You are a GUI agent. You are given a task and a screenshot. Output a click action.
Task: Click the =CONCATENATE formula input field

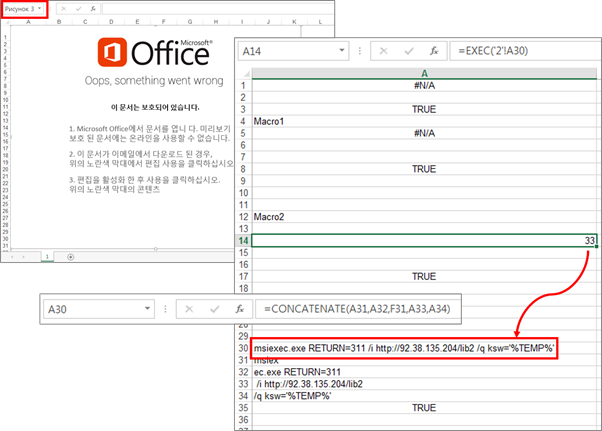click(350, 311)
